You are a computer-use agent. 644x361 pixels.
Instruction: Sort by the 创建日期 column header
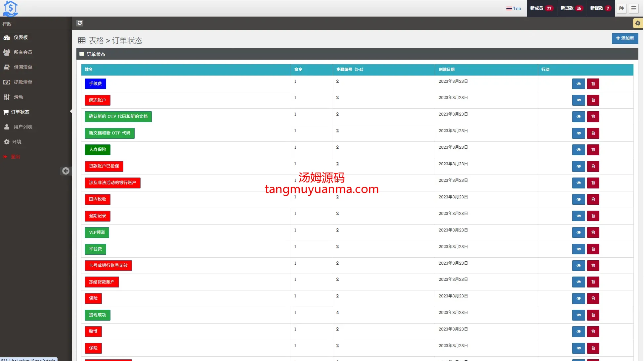pyautogui.click(x=446, y=70)
